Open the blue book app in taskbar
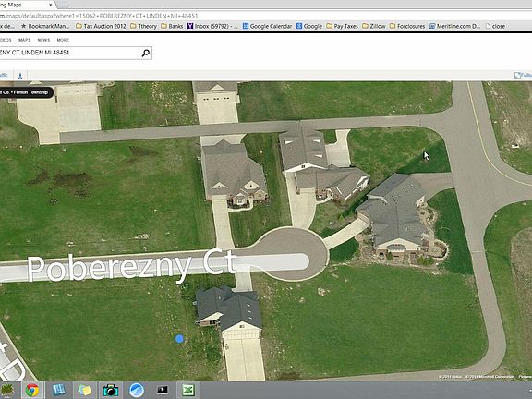This screenshot has height=399, width=532. [59, 391]
